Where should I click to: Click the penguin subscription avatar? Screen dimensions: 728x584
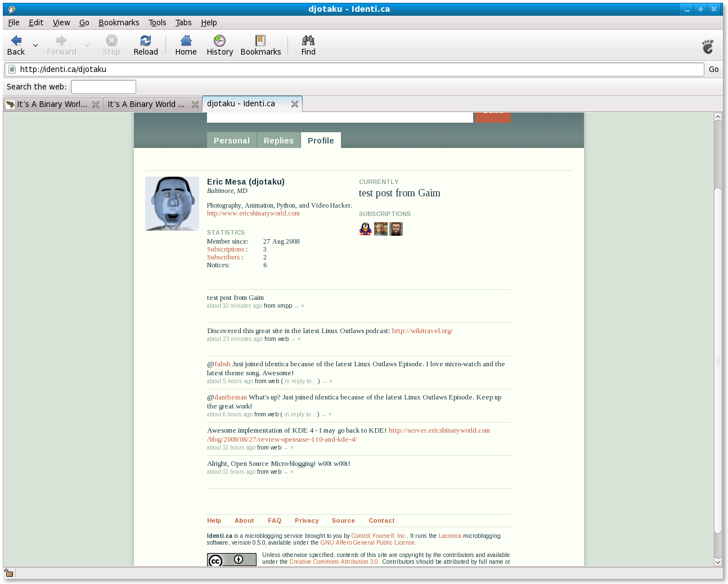point(366,229)
